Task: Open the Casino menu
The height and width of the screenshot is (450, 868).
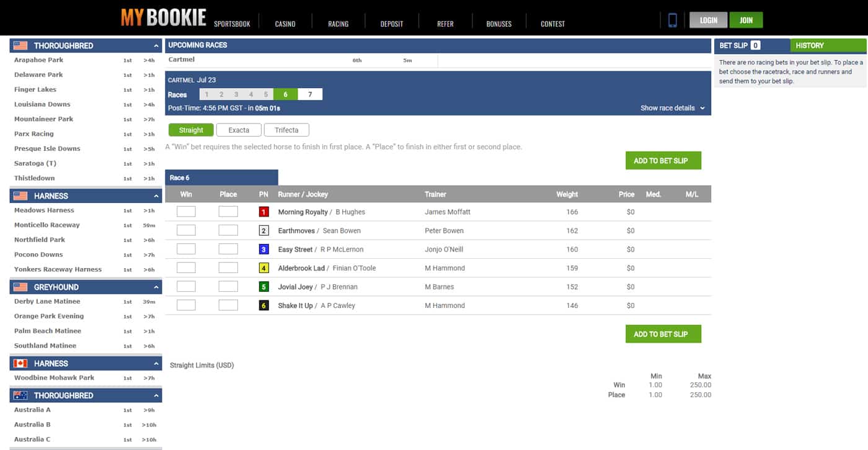Action: point(285,24)
